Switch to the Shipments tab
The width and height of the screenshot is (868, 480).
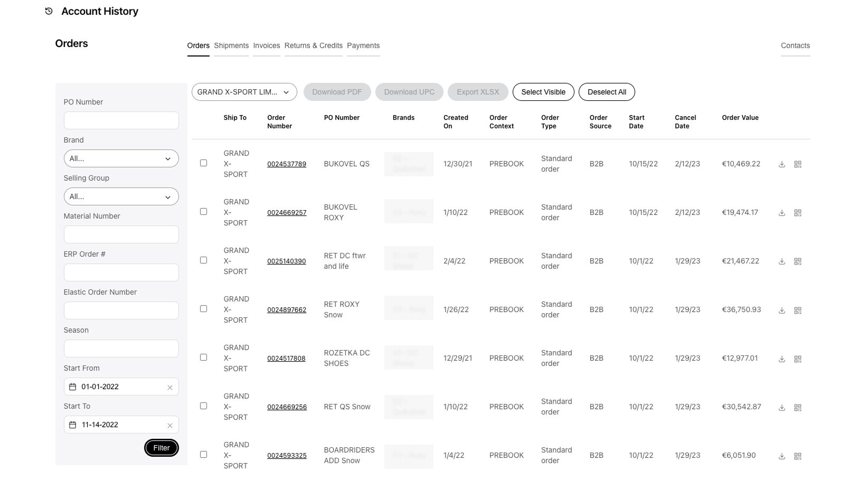(x=231, y=46)
